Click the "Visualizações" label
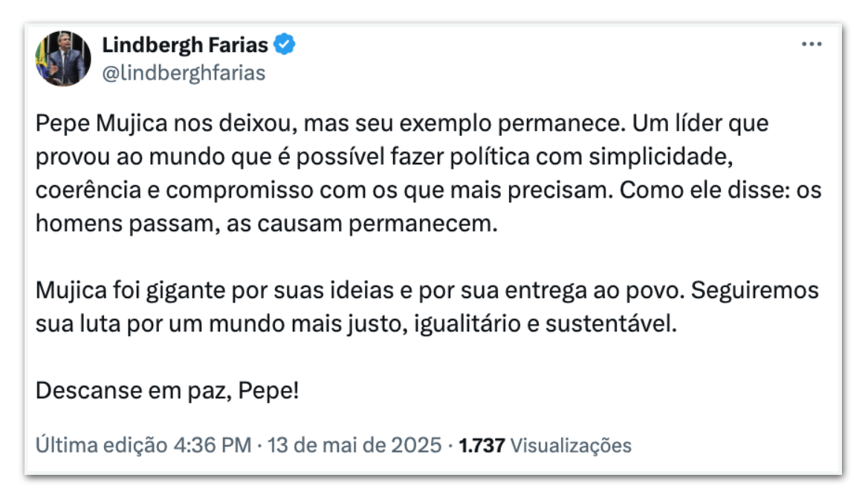The image size is (868, 501). [x=571, y=445]
